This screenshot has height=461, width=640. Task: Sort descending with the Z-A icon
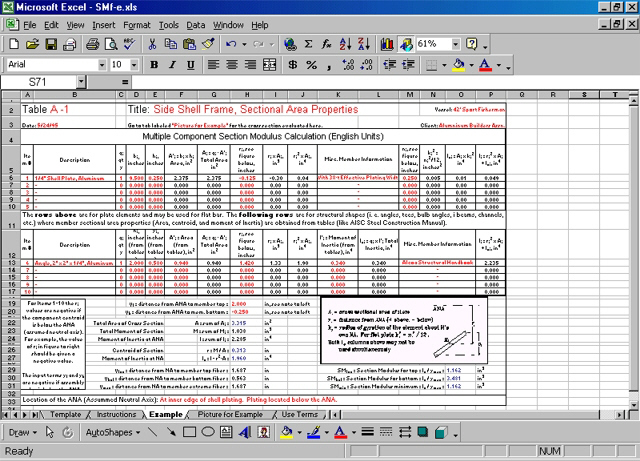[364, 44]
